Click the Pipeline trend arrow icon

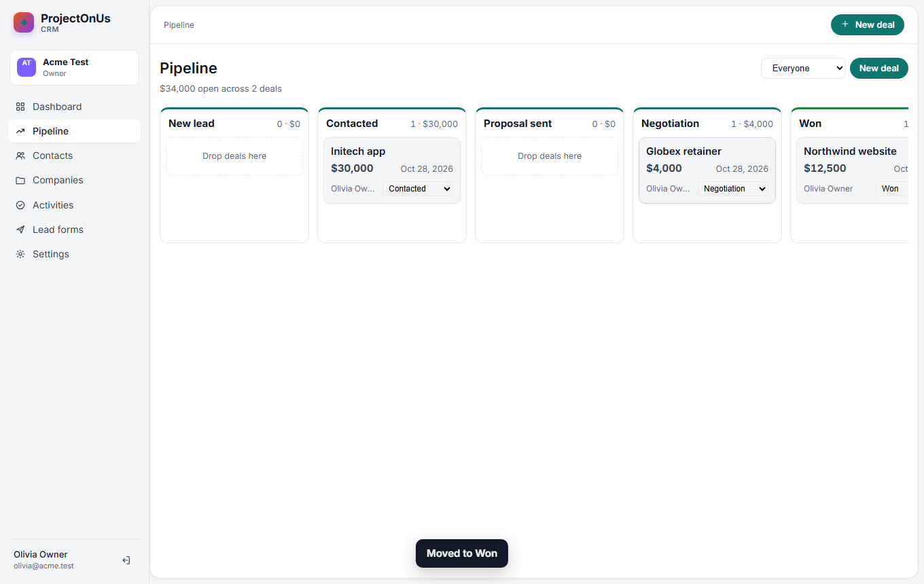(x=20, y=131)
